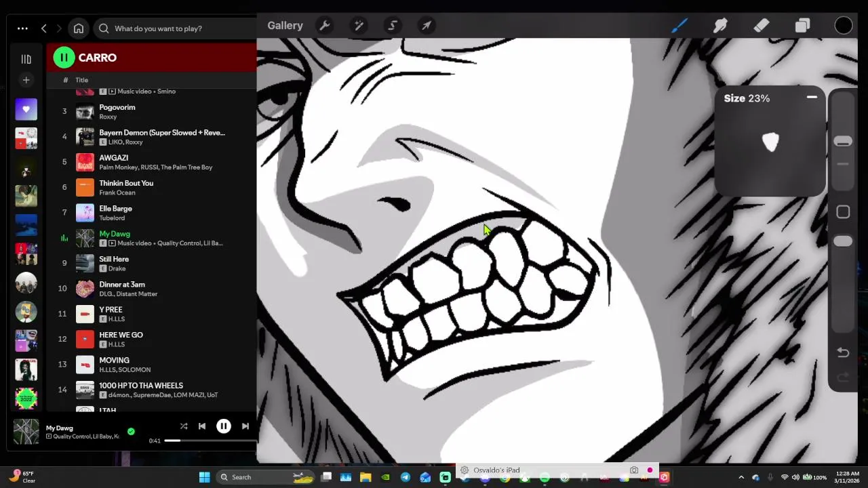
Task: Click the Spotify search field
Action: click(x=174, y=28)
